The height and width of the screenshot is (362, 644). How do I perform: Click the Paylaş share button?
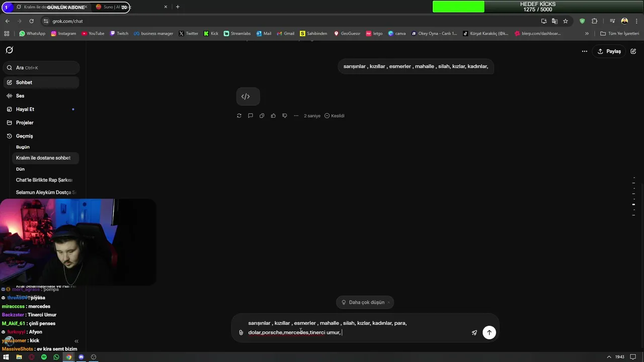[x=609, y=51]
